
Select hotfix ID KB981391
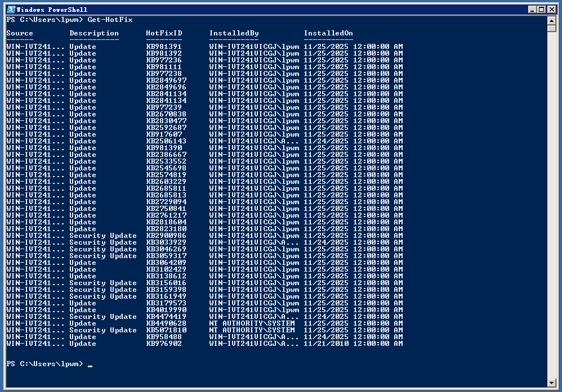point(164,47)
